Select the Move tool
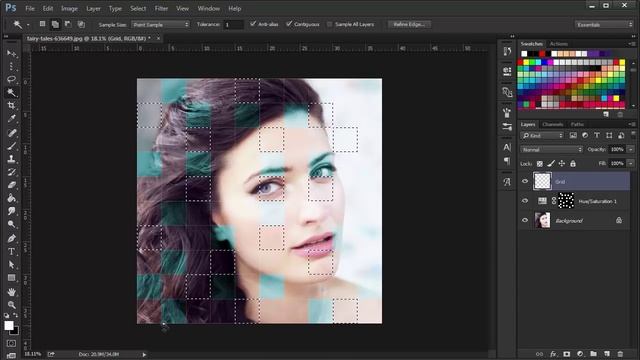 click(x=11, y=53)
